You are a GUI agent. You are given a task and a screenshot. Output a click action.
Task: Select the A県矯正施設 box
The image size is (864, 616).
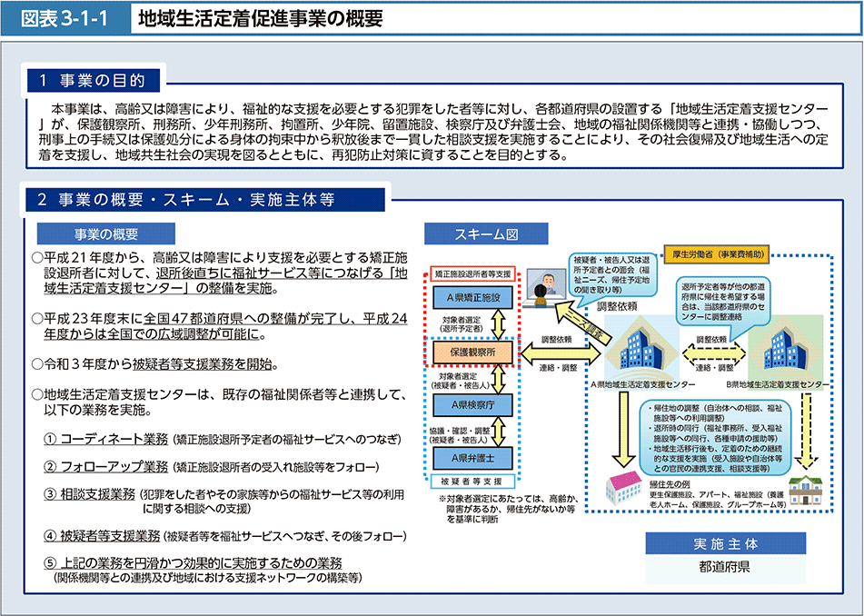point(472,298)
